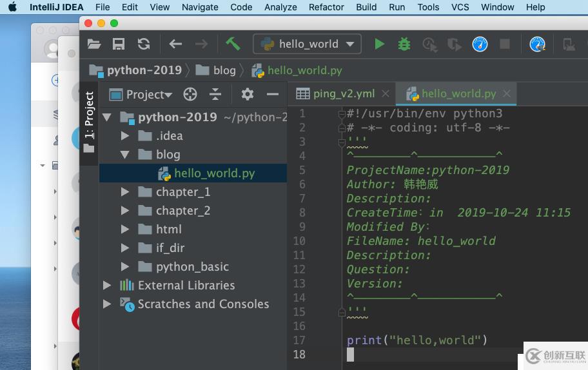The width and height of the screenshot is (588, 370).
Task: Expand the python_basic folder
Action: click(x=125, y=266)
